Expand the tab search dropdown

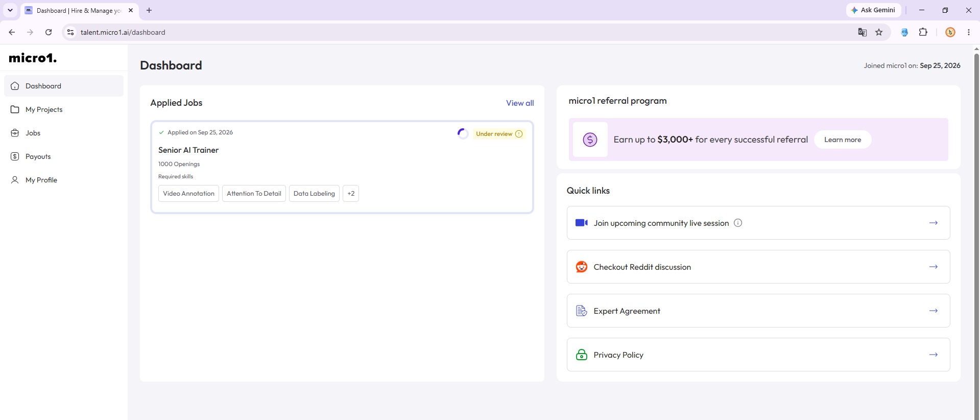(x=10, y=10)
